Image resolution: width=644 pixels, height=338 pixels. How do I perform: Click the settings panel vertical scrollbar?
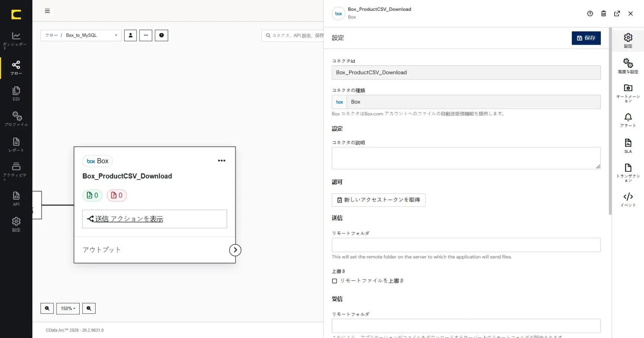(x=610, y=121)
